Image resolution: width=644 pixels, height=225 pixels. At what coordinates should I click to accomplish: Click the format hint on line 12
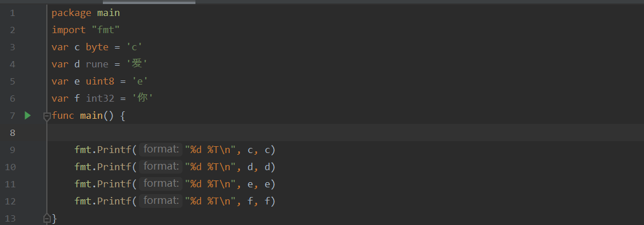tap(161, 201)
